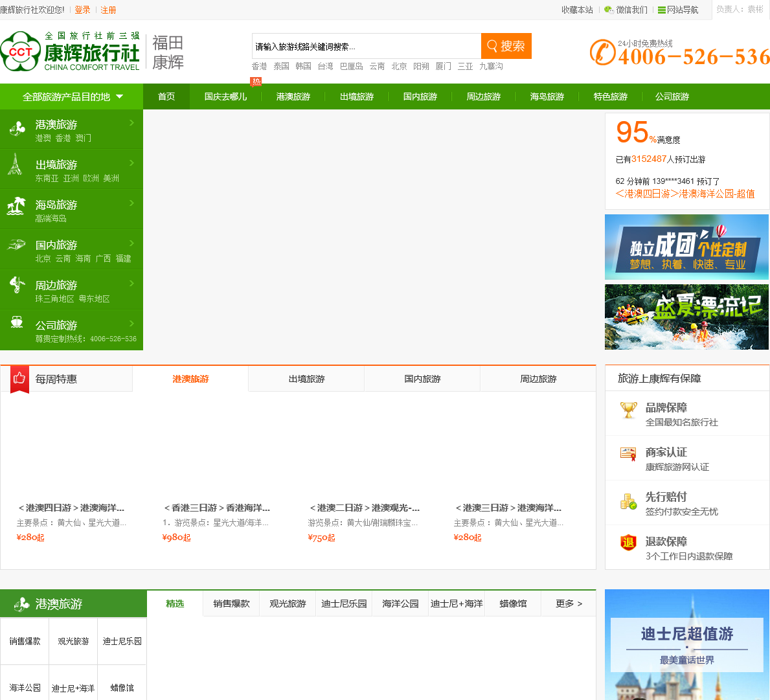
Task: Click the coins icon for 先行赔付
Action: click(x=629, y=501)
